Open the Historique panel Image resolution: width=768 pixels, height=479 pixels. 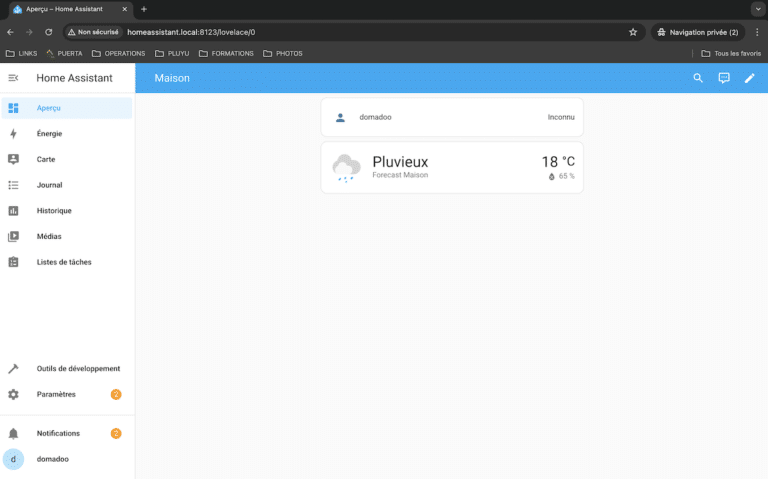click(67, 211)
